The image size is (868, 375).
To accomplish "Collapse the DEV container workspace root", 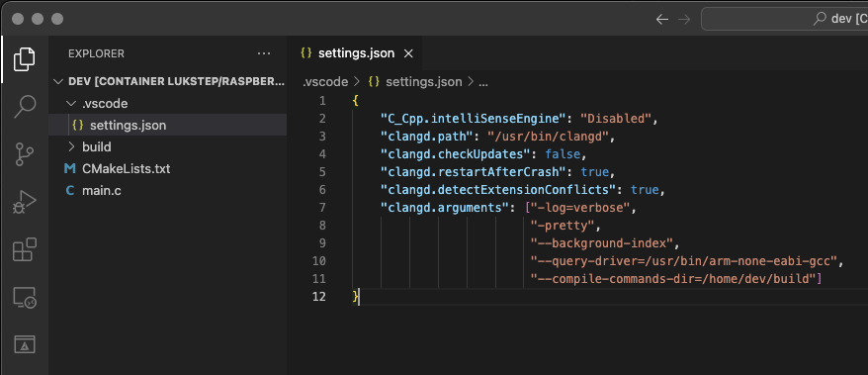I will tap(57, 81).
